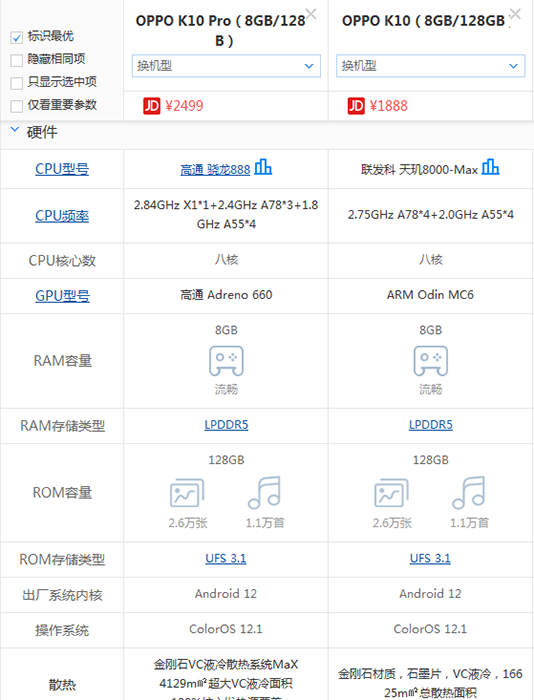This screenshot has width=534, height=700.
Task: Collapse the 硬件 section chevron
Action: coord(15,130)
